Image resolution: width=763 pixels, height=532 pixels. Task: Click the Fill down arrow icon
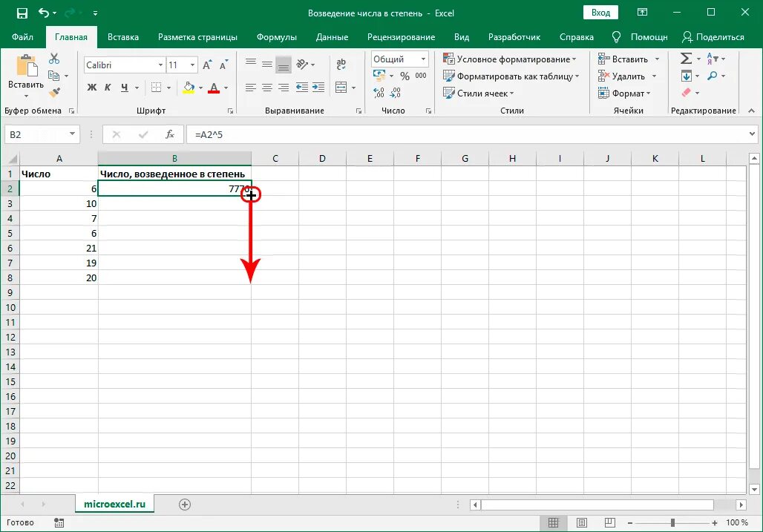coord(686,76)
